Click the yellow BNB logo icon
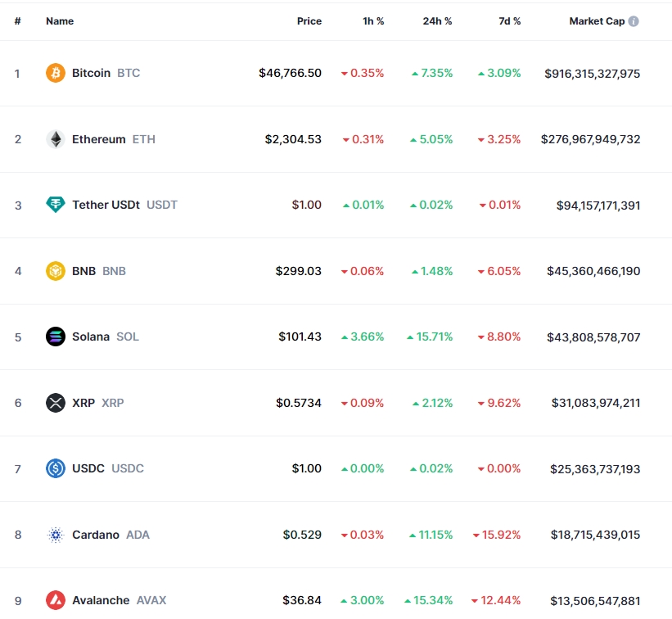 point(56,271)
